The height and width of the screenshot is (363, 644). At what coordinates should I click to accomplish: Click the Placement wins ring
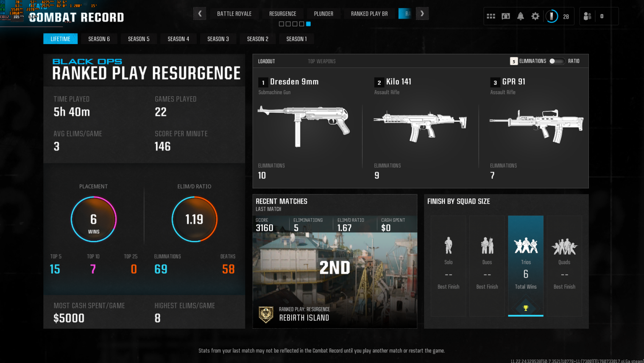(x=93, y=219)
